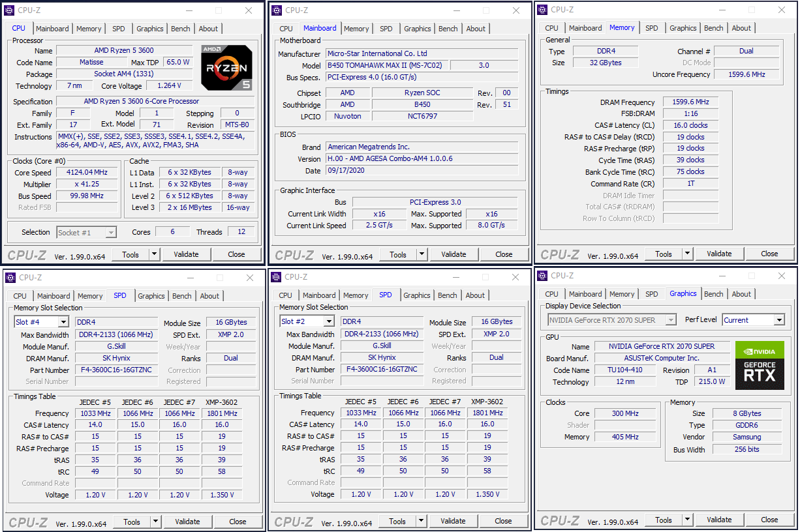
Task: Click the DRAM Manuf. SK Hynix field in Slot #2 window
Action: click(382, 358)
